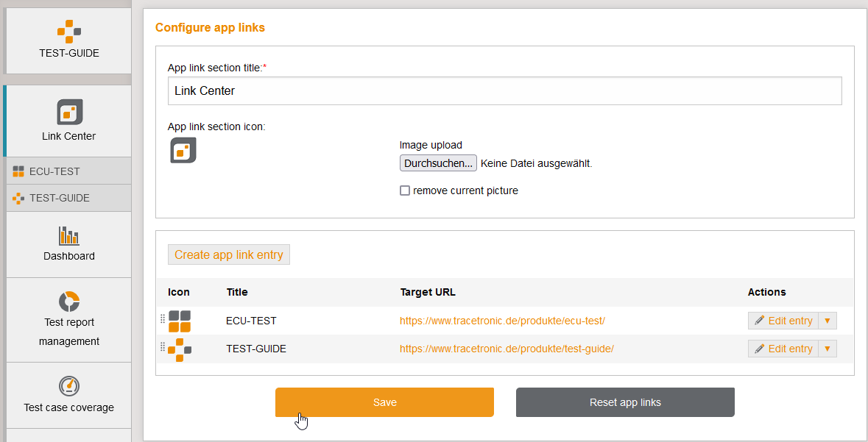Open the ECU-TEST product URL link

pos(503,320)
